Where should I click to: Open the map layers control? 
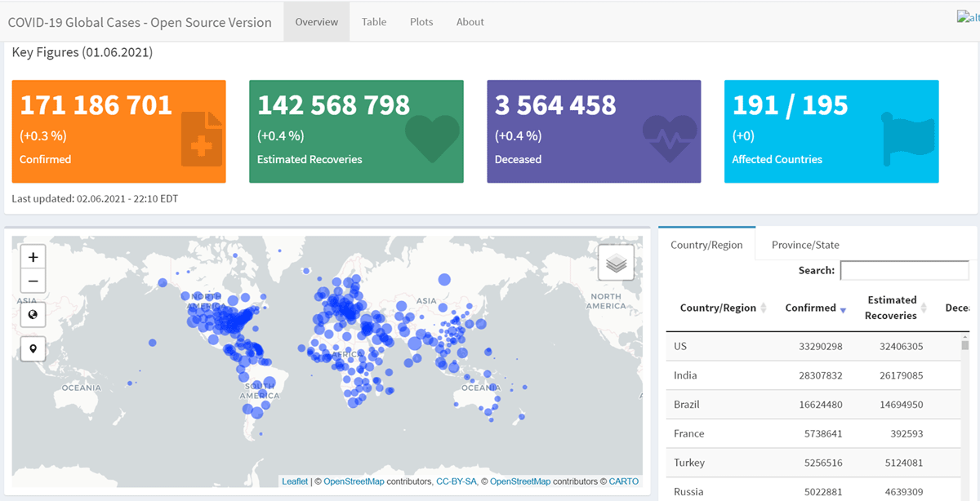[x=617, y=263]
